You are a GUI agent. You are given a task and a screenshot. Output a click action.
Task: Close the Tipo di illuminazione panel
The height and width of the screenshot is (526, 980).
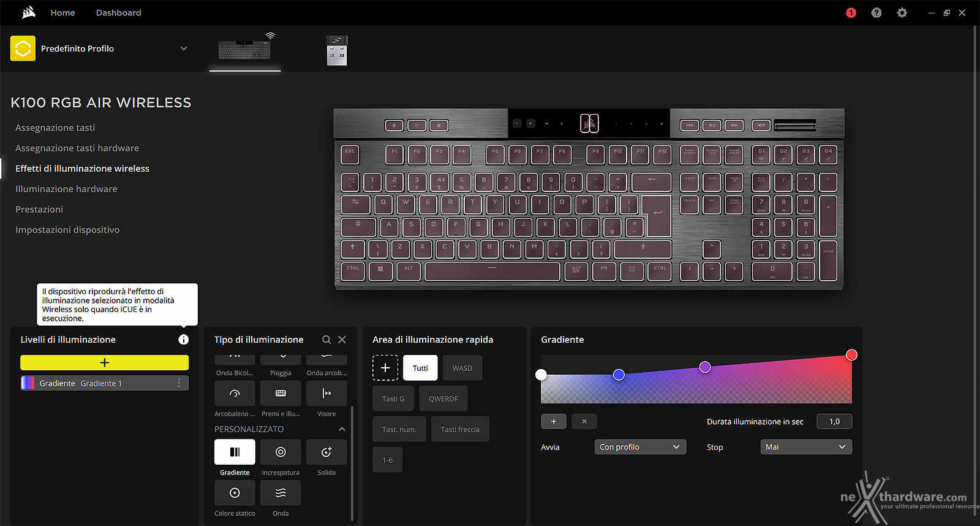(342, 340)
